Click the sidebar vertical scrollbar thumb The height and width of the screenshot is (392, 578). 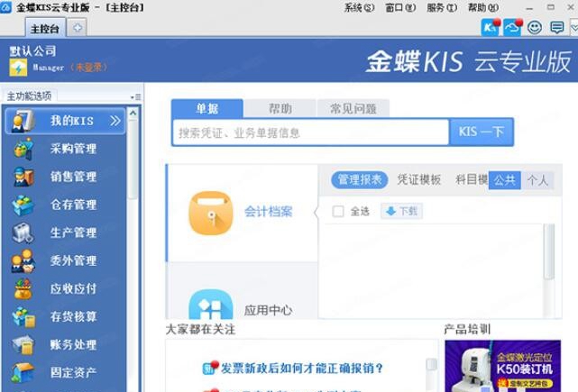point(133,160)
